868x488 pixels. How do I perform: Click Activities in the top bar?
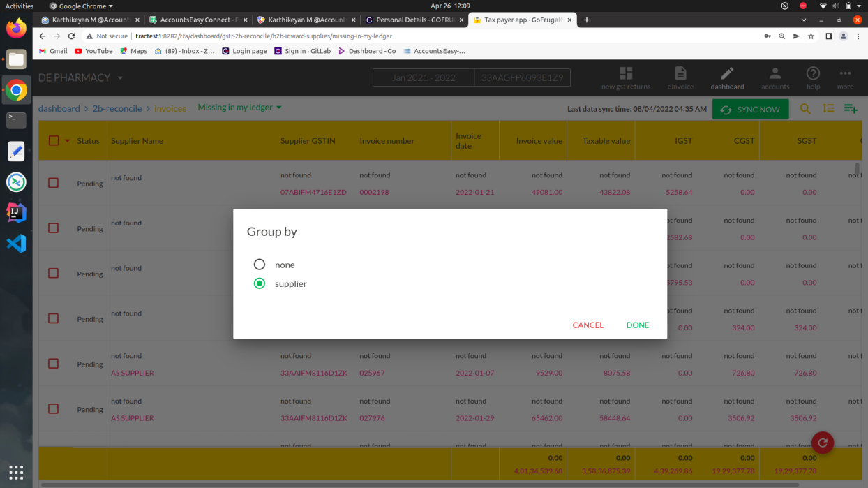pyautogui.click(x=20, y=6)
